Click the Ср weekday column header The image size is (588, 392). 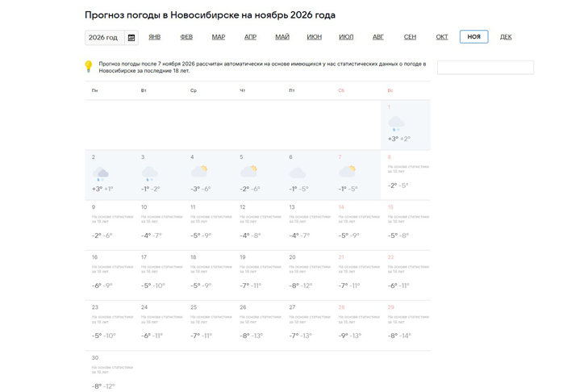(x=194, y=90)
